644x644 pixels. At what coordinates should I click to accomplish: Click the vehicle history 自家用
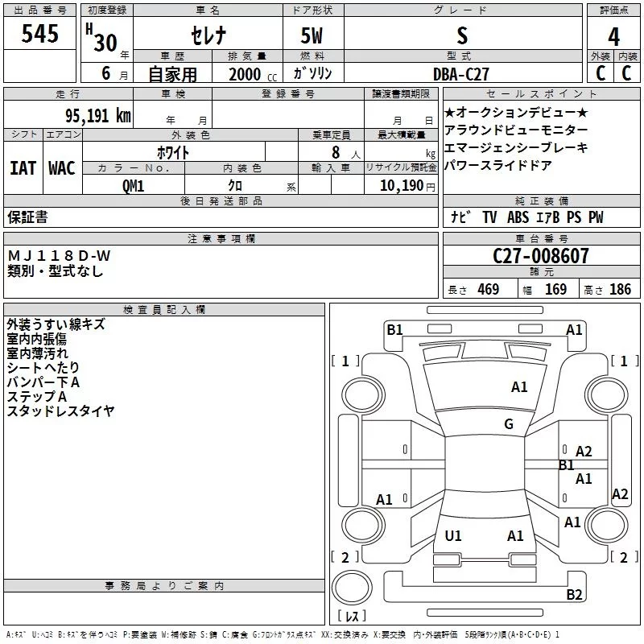[172, 74]
